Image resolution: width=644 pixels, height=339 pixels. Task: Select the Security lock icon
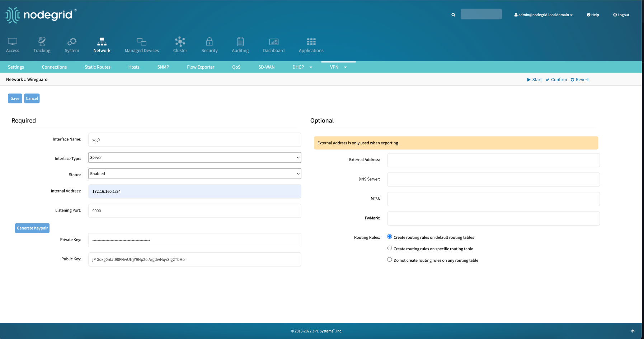(x=210, y=41)
